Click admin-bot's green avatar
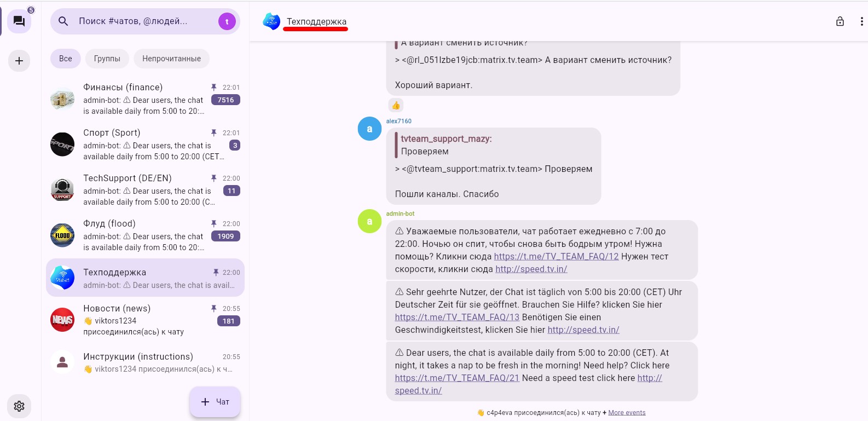Image resolution: width=868 pixels, height=421 pixels. click(x=369, y=221)
